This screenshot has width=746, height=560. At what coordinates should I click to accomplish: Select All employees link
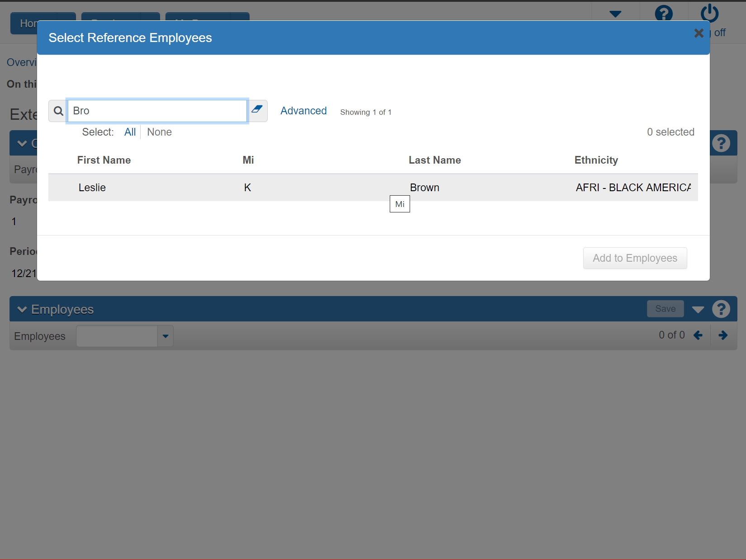tap(130, 132)
